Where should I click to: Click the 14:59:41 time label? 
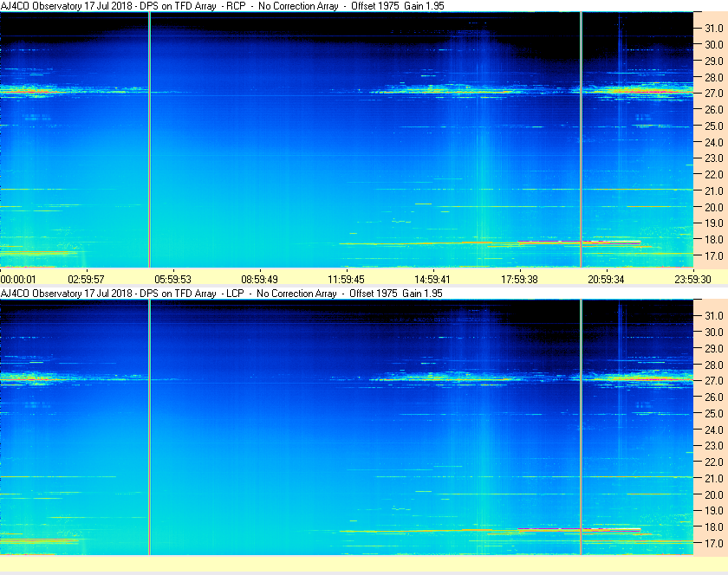click(432, 280)
